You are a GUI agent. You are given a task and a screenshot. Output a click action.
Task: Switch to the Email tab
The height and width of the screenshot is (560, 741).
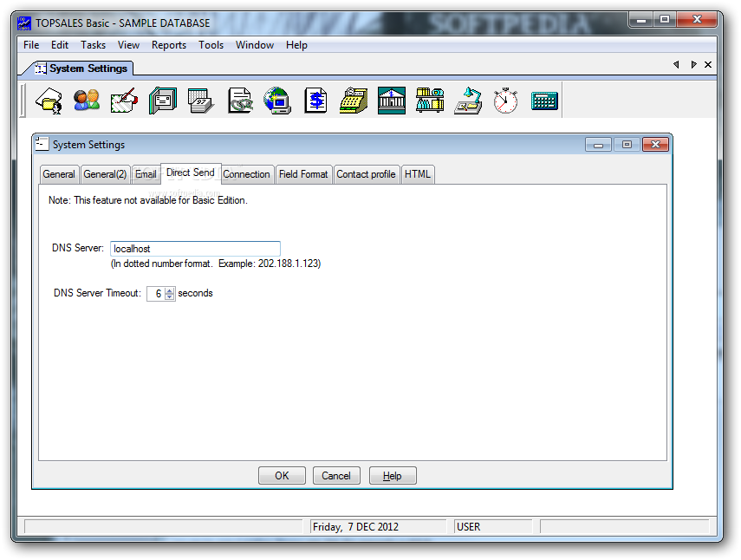(x=146, y=174)
